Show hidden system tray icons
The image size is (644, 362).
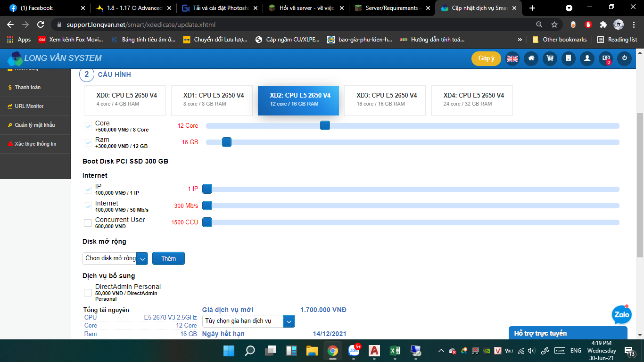[x=441, y=351]
